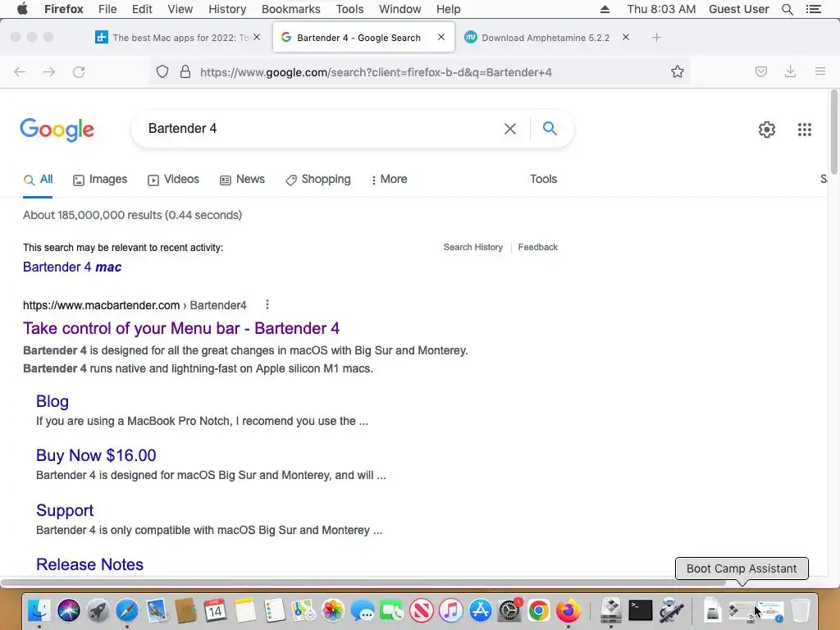Image resolution: width=840 pixels, height=630 pixels.
Task: Close the Bartender 4 Google Search tab
Action: tap(441, 37)
